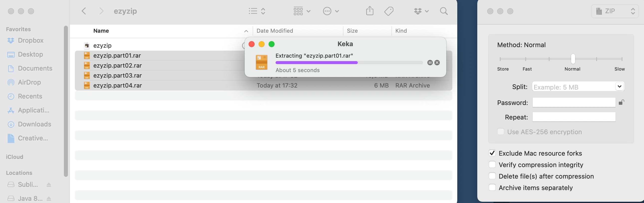Click the padlock icon beside Password
This screenshot has height=203, width=644.
[x=622, y=102]
